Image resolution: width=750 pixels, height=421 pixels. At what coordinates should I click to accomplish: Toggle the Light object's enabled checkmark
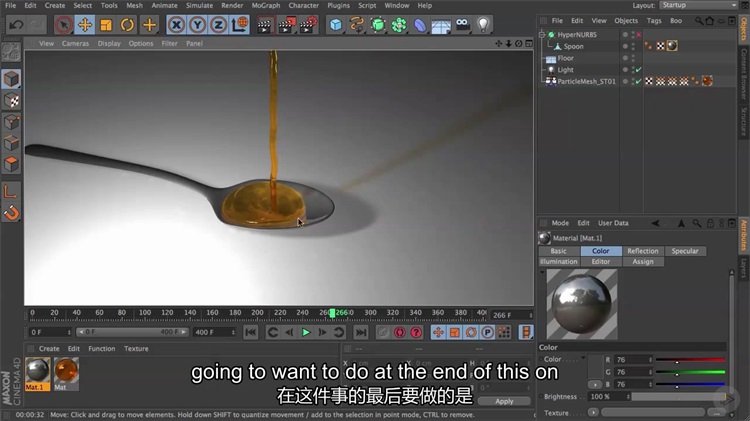coord(637,70)
